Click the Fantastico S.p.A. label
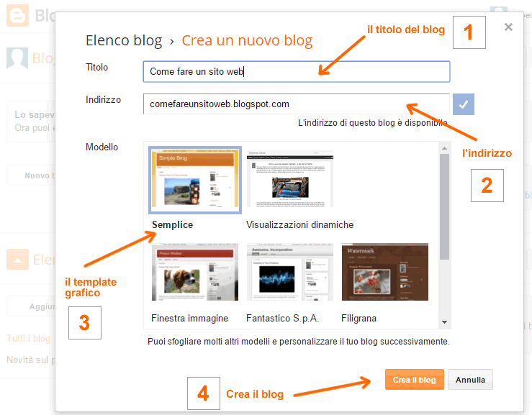Screen dimensions: 532x415 (283, 319)
